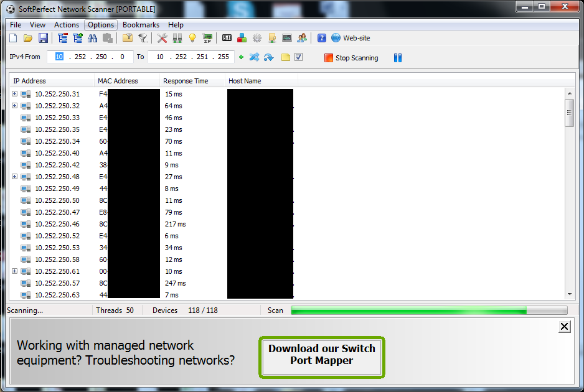Sort by the Host Name column header
Image resolution: width=584 pixels, height=392 pixels.
(261, 81)
